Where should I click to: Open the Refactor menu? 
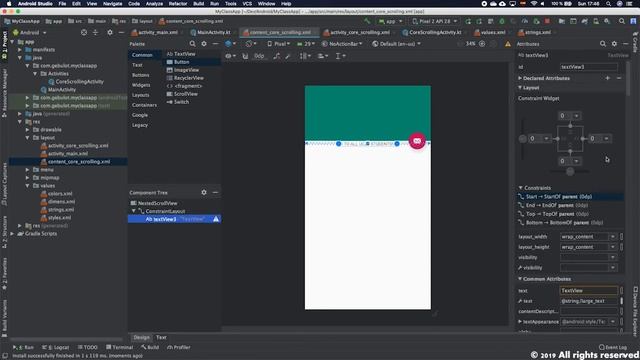click(x=178, y=4)
